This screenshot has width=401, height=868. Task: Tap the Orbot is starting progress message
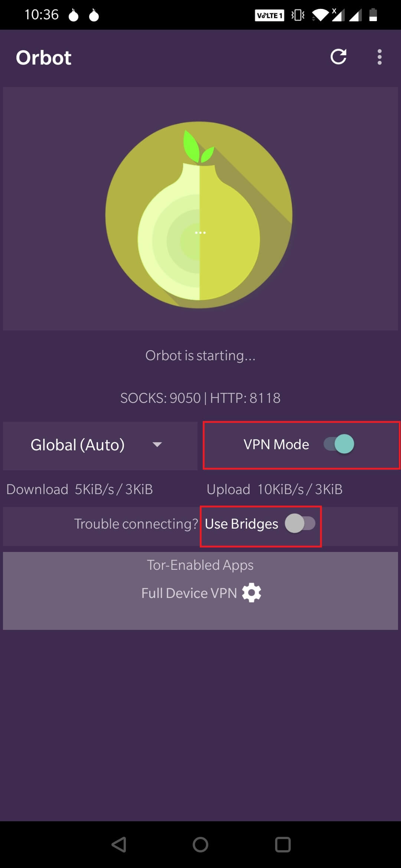200,355
